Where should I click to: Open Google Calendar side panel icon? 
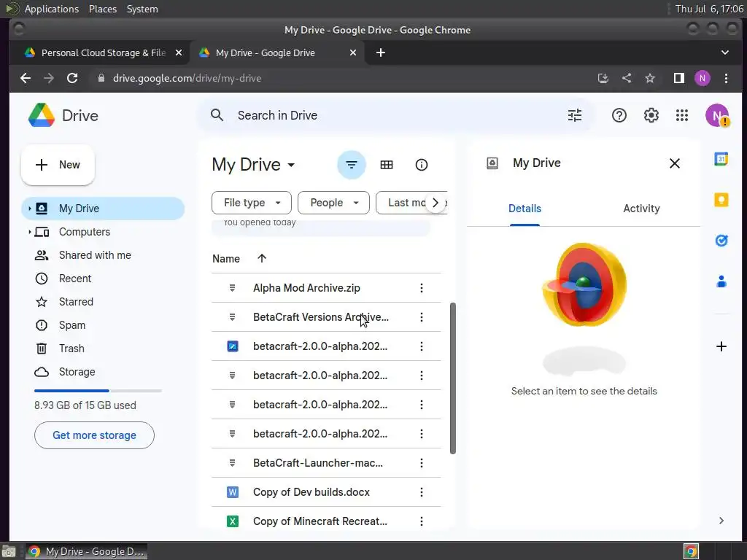pyautogui.click(x=721, y=159)
